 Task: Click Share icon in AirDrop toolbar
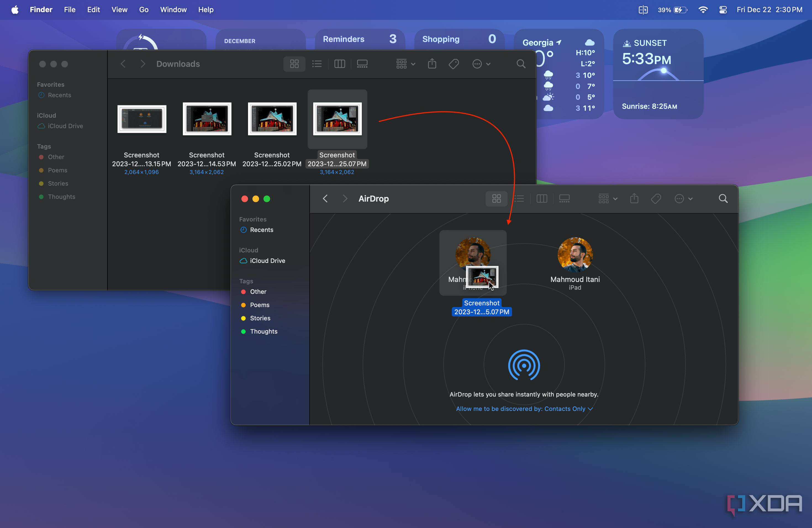[x=634, y=199]
